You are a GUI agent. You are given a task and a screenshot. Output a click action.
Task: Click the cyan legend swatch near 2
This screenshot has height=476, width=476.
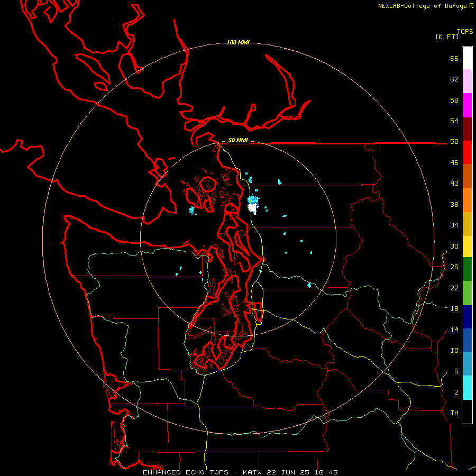pyautogui.click(x=467, y=388)
